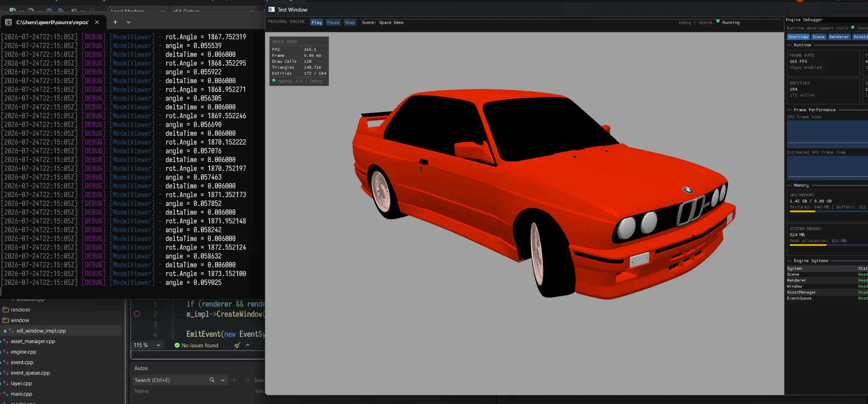The image size is (868, 404).
Task: Click the Autos Search (Ctrl+E) field
Action: coord(170,380)
